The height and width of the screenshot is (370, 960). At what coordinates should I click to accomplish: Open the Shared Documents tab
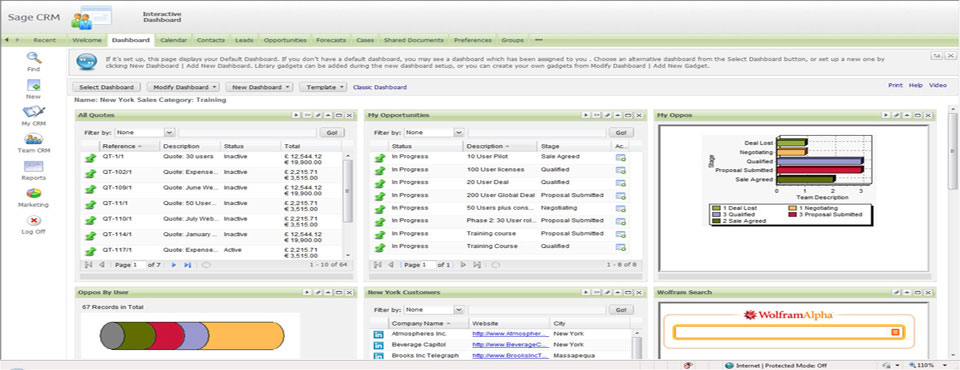pos(413,40)
